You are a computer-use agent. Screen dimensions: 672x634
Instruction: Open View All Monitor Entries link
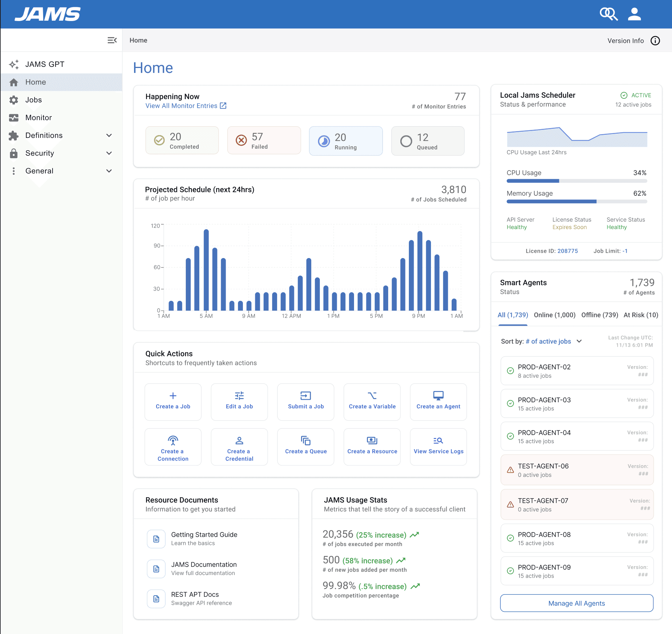pos(181,106)
